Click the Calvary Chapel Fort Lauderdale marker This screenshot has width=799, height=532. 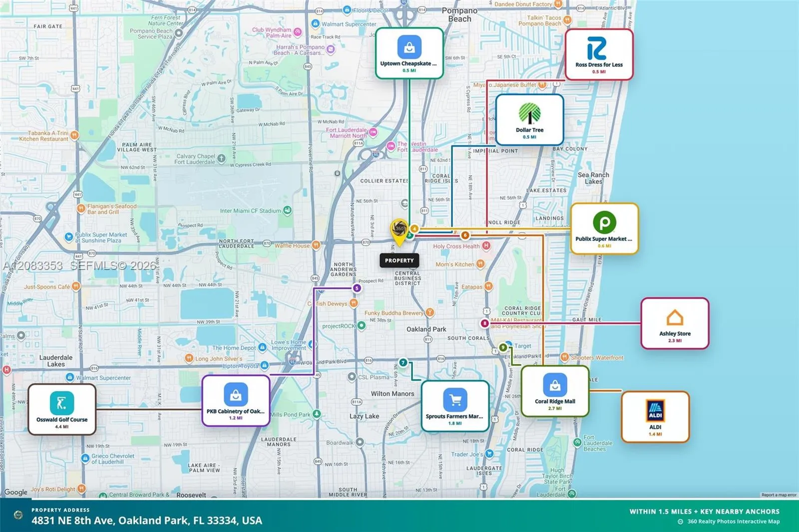[x=221, y=159]
